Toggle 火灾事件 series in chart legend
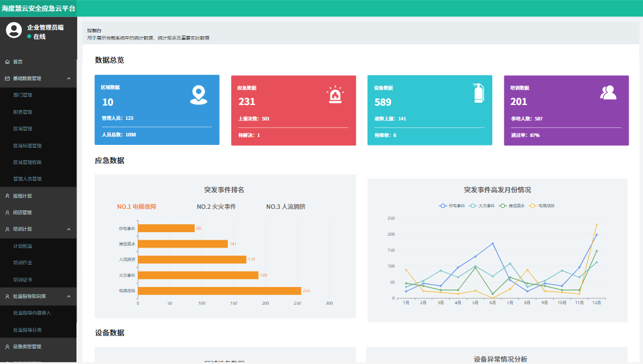The image size is (643, 364). tap(481, 205)
